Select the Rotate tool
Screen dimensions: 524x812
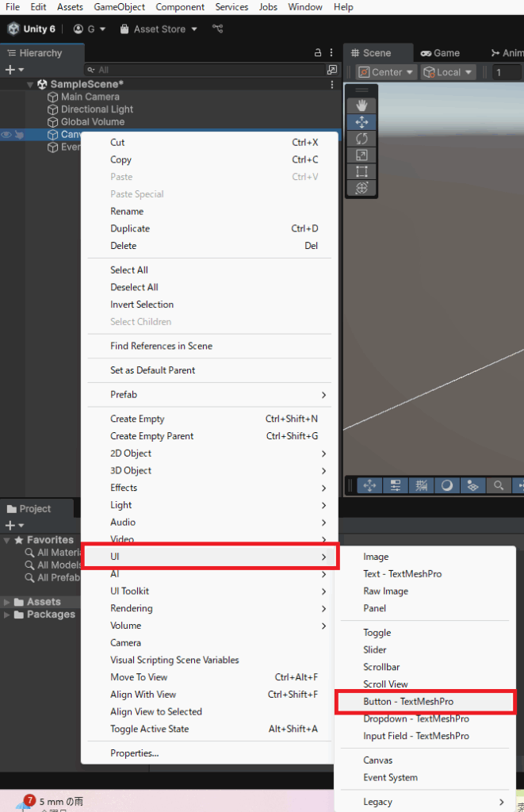pyautogui.click(x=361, y=138)
